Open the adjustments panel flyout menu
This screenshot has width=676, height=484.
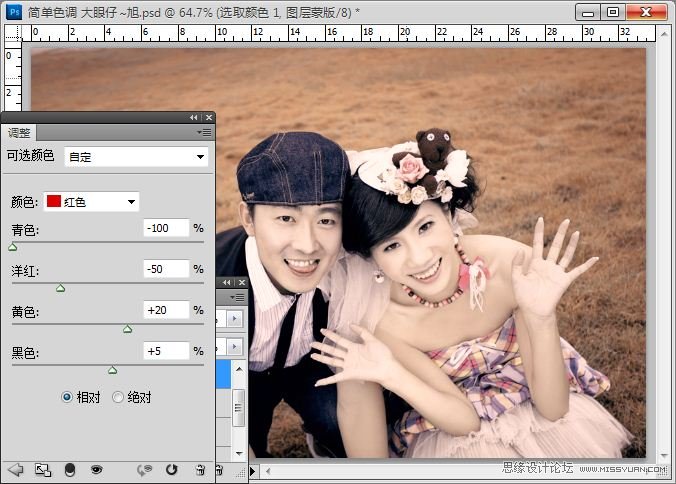coord(204,132)
